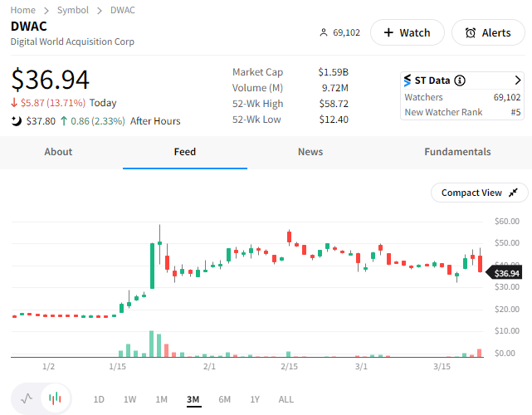This screenshot has width=532, height=415.
Task: Select the ALL chart range
Action: (286, 399)
